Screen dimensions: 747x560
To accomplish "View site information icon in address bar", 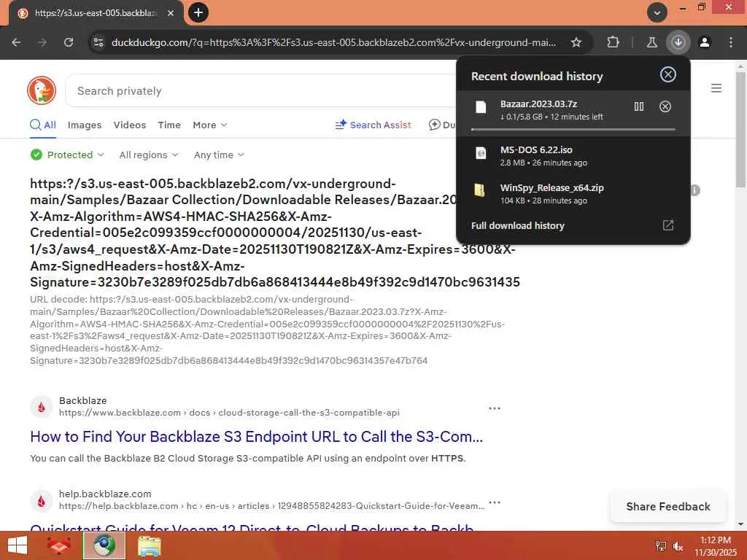I will coord(98,42).
